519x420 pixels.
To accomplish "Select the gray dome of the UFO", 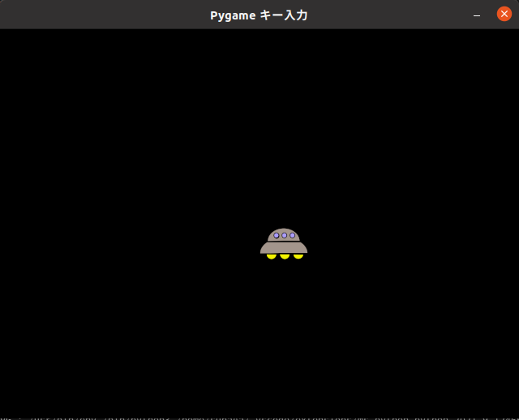I will click(x=284, y=231).
